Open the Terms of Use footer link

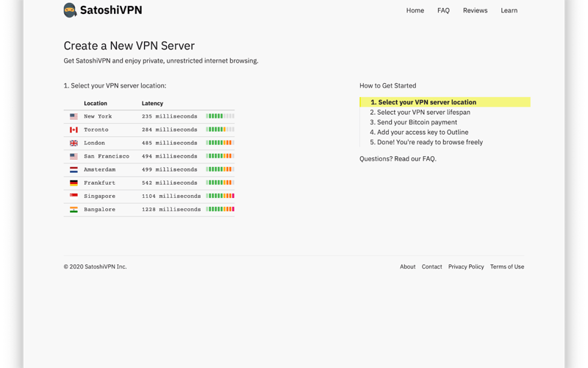coord(507,266)
